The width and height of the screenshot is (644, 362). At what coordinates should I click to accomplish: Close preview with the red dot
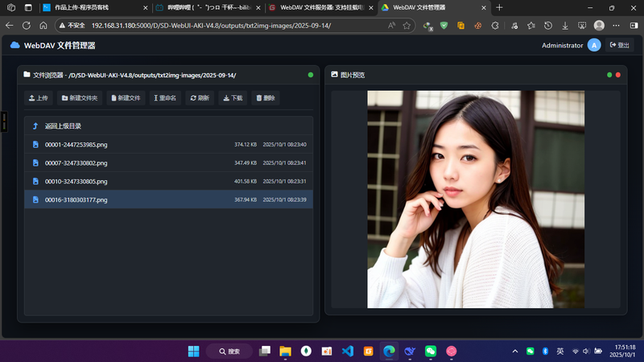click(x=618, y=75)
